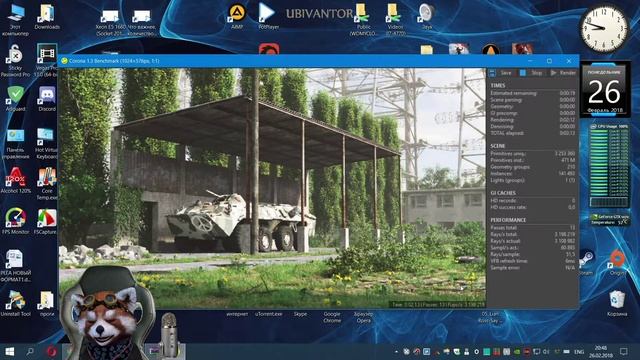Select the FPS Monitor desktop icon
Screen dimensions: 640x360
coord(16,221)
